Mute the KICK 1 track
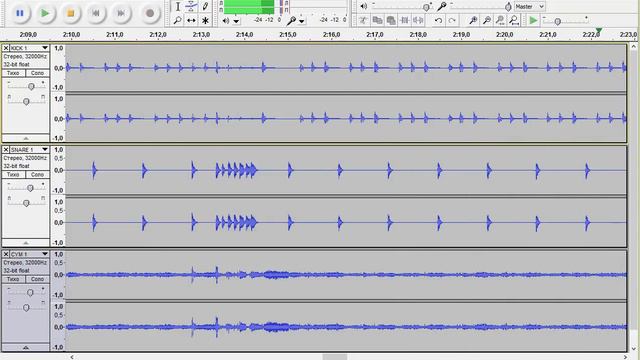The width and height of the screenshot is (640, 360). pos(13,73)
